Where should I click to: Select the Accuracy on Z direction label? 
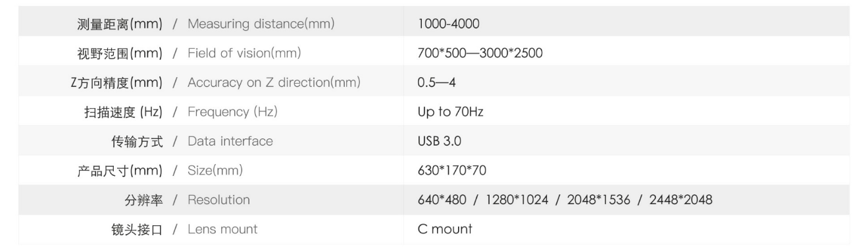[273, 83]
